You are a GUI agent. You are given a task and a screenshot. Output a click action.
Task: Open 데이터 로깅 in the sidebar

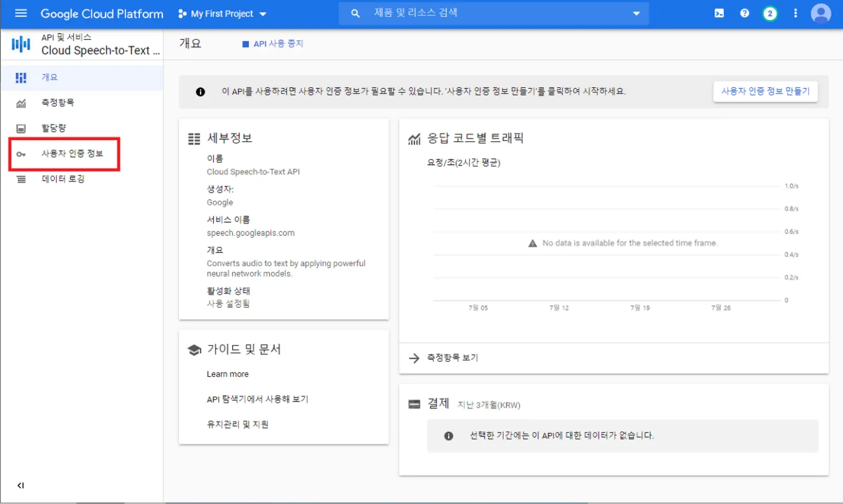[82, 179]
